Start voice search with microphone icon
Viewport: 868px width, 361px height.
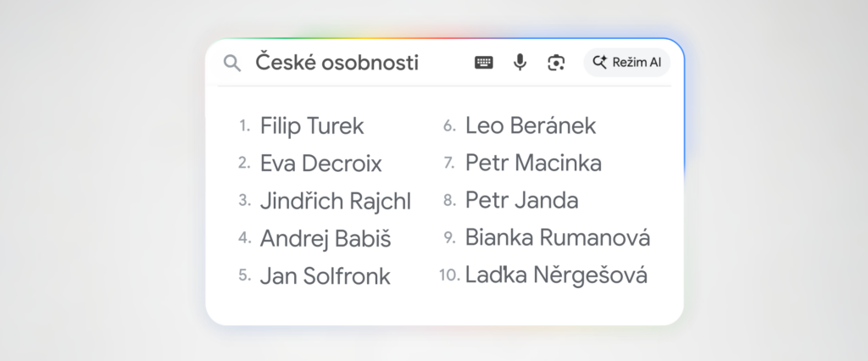click(x=520, y=63)
